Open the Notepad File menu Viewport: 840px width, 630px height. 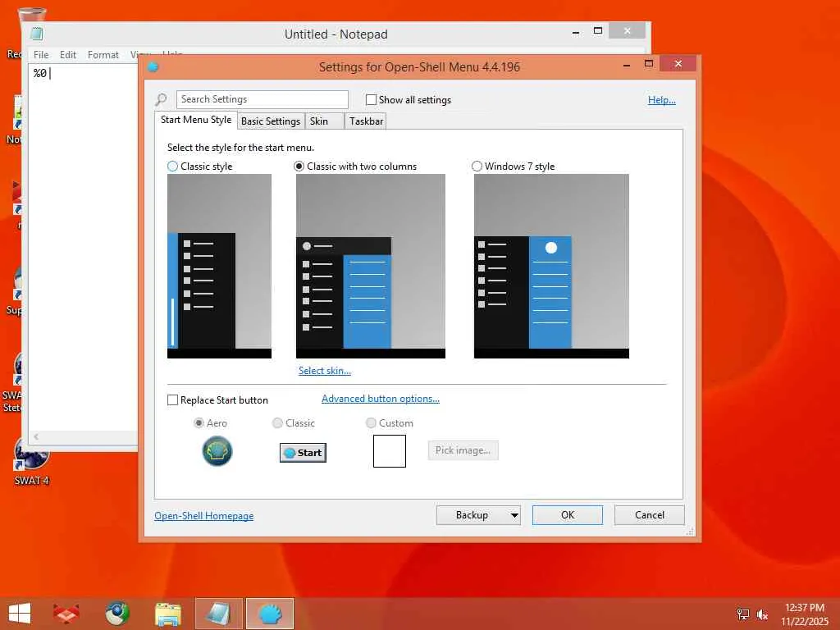[41, 55]
